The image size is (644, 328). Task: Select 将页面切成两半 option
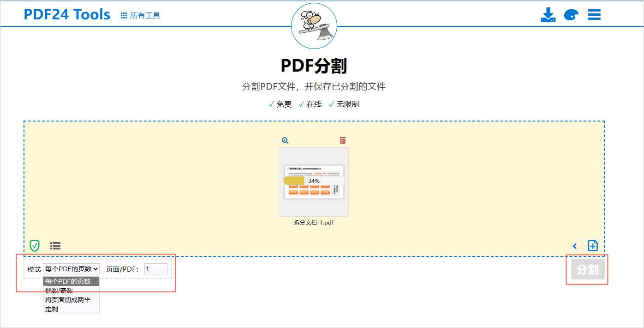[x=71, y=300]
